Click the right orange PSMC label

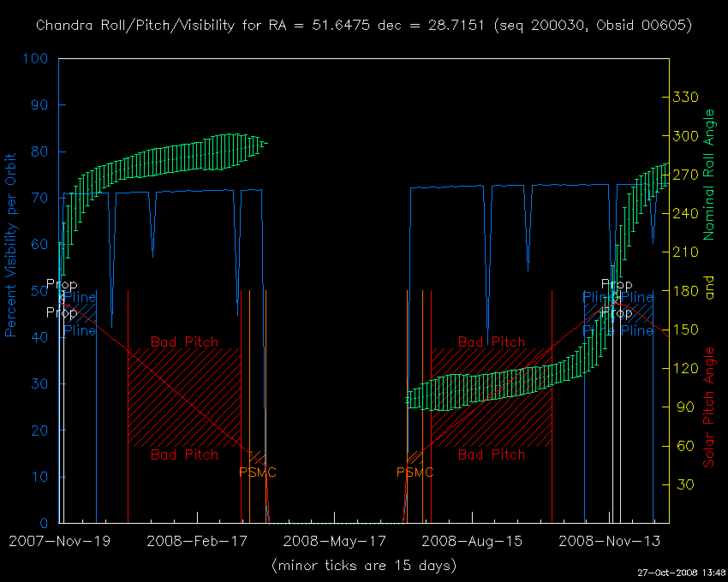point(415,472)
